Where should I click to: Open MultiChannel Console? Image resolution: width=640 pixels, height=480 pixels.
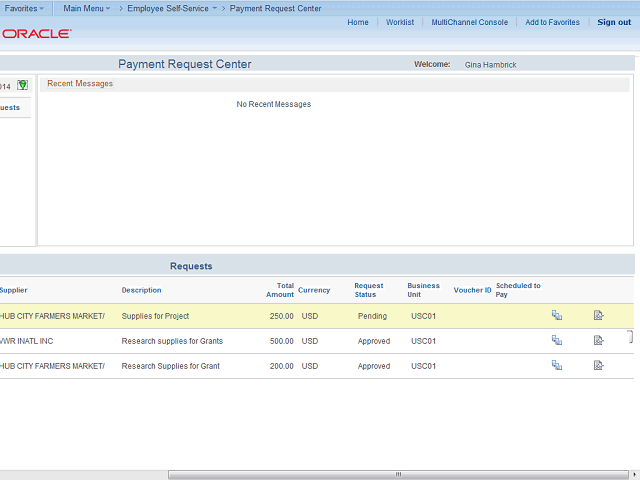[469, 22]
